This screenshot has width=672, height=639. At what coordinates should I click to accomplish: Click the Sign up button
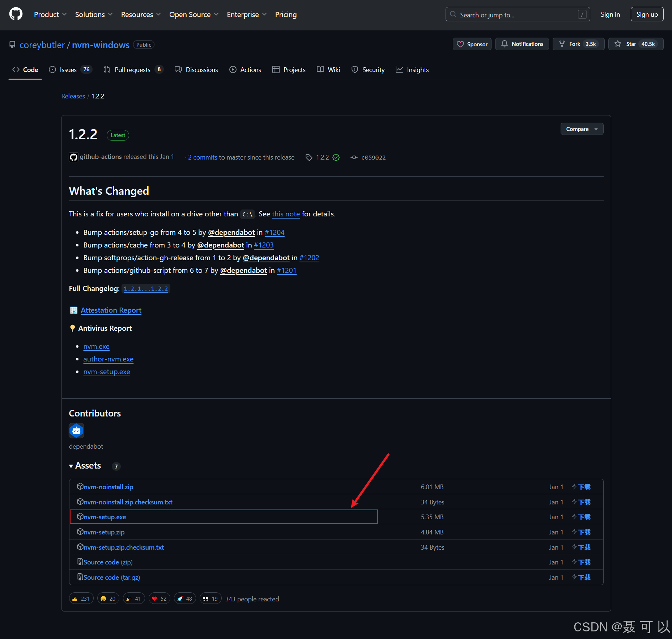coord(647,14)
